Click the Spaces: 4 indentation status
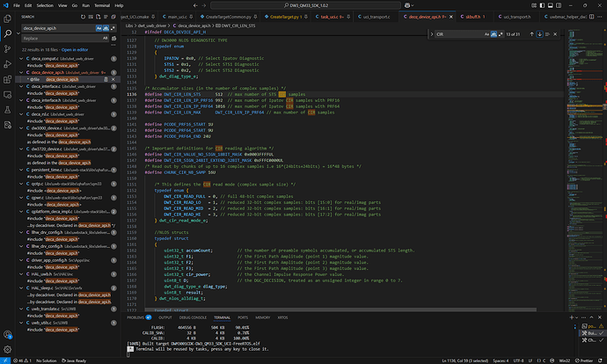The width and height of the screenshot is (607, 364). (501, 360)
